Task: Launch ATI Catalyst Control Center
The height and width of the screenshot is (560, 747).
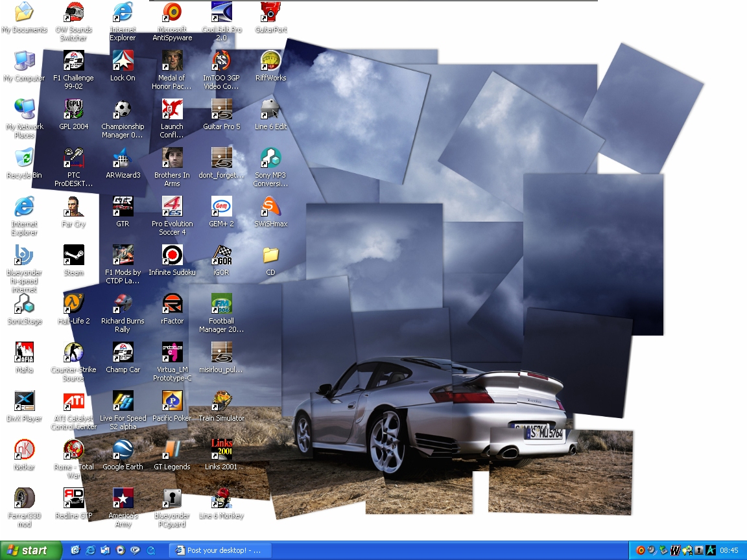Action: (74, 401)
